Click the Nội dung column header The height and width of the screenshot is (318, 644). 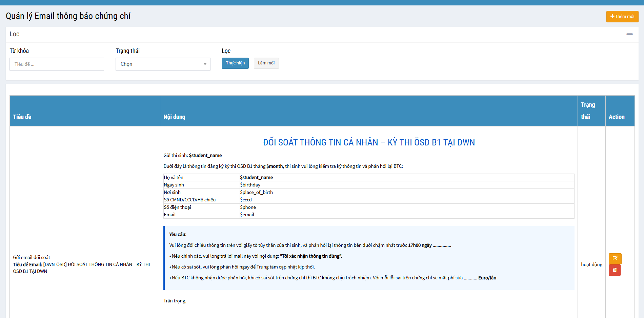point(174,117)
